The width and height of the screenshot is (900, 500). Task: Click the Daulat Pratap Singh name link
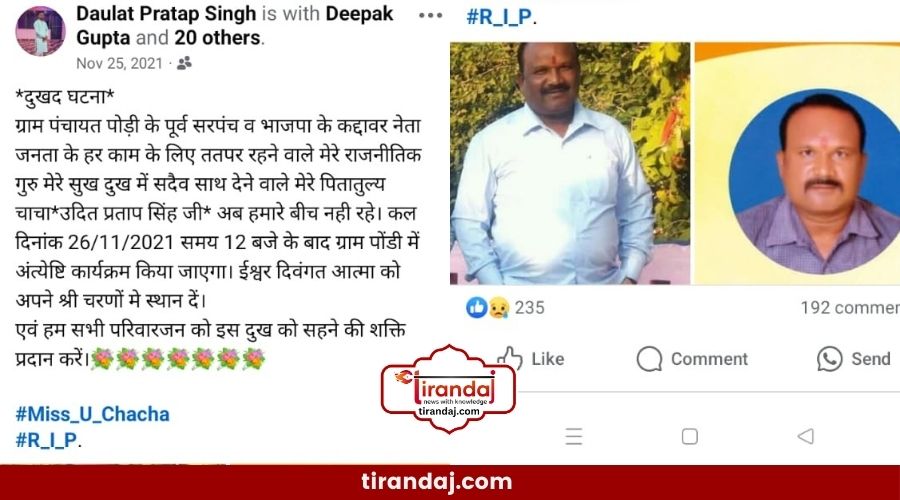tap(166, 14)
